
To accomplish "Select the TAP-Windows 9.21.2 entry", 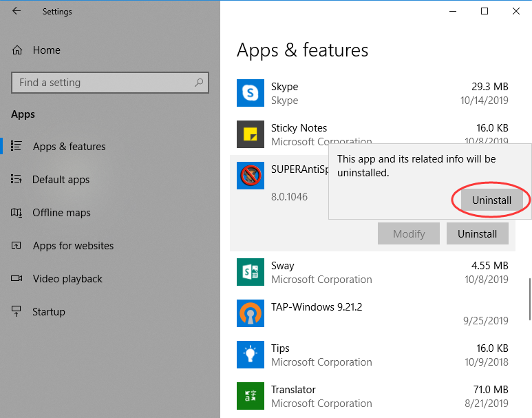I will [x=317, y=307].
